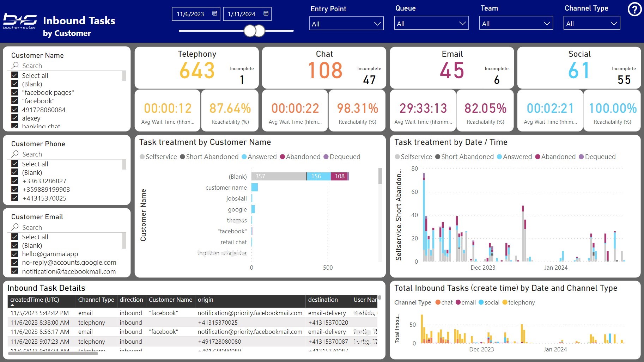Toggle Selfservice legend marker in Date / Time chart

(x=397, y=157)
